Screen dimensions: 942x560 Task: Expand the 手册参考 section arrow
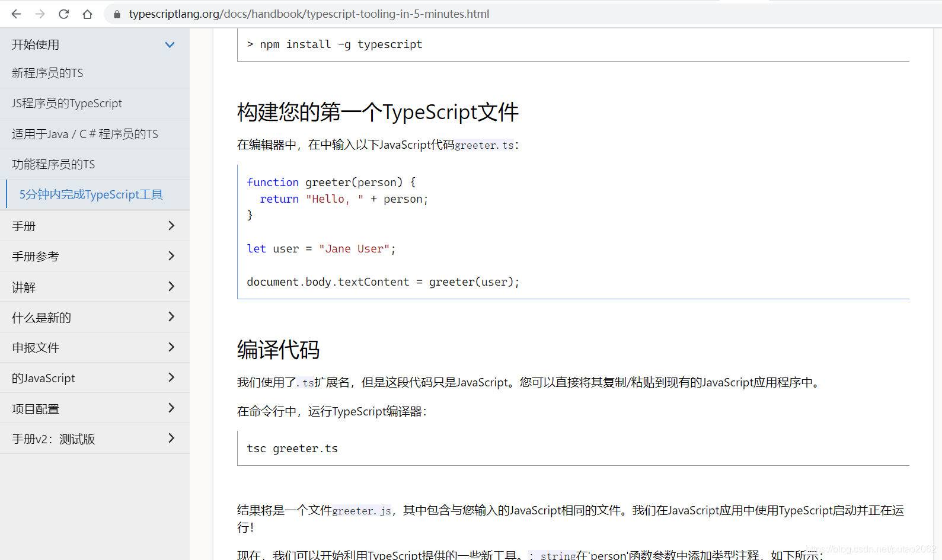pyautogui.click(x=171, y=256)
